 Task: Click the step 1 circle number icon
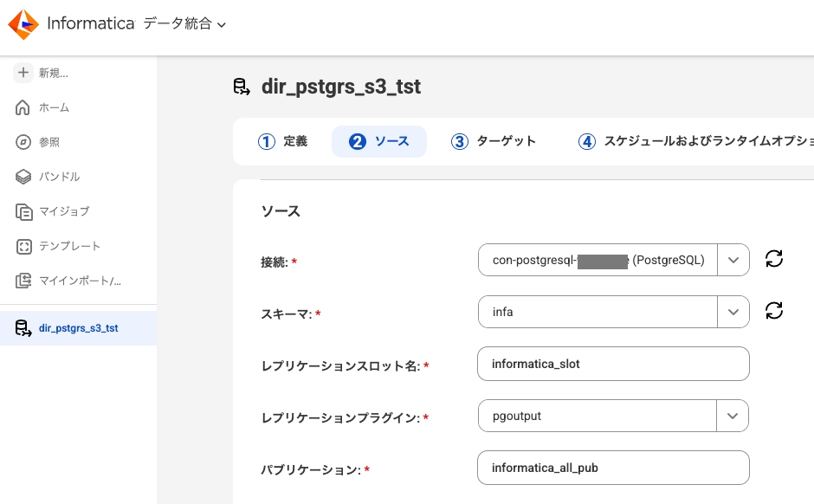click(267, 141)
